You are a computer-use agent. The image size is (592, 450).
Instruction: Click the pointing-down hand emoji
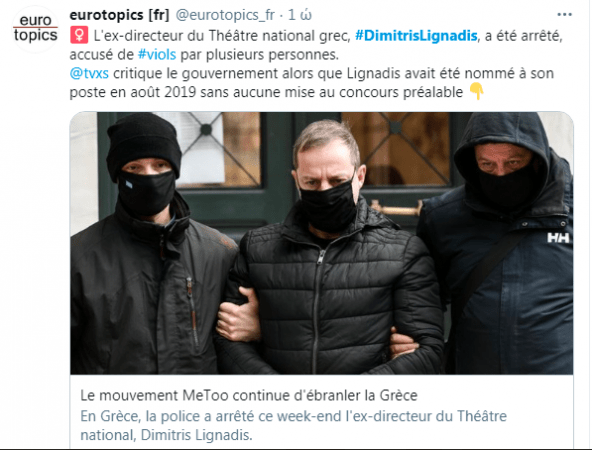[476, 91]
